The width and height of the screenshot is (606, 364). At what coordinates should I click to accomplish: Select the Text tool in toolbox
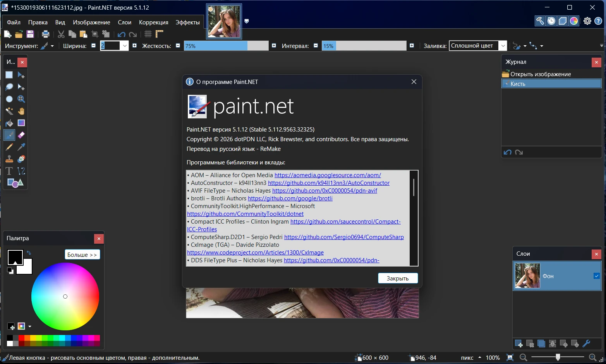[9, 171]
